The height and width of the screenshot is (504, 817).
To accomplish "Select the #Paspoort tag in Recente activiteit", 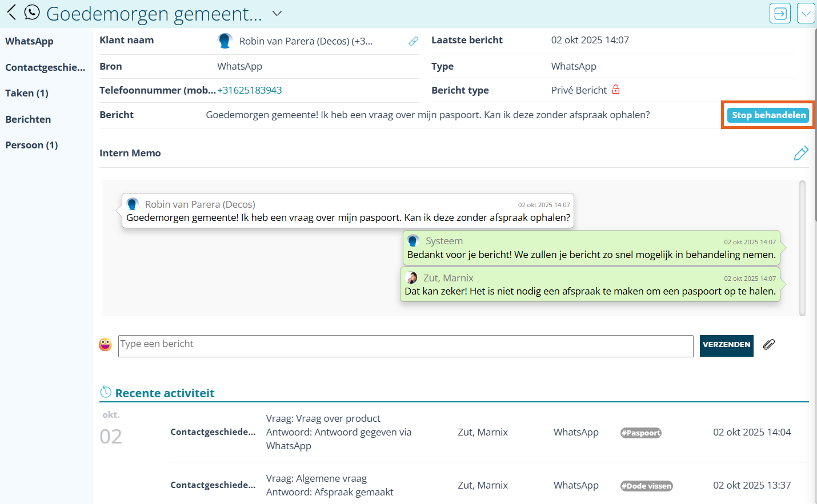I will click(x=640, y=433).
